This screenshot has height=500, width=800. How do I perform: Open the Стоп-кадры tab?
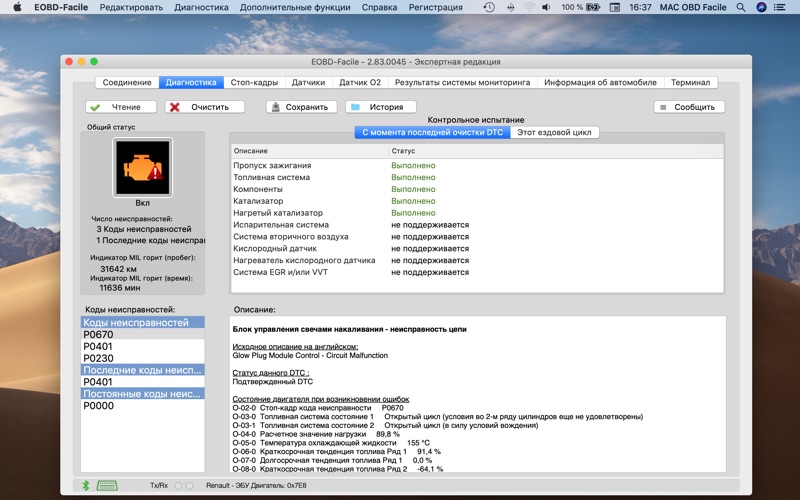(x=254, y=82)
